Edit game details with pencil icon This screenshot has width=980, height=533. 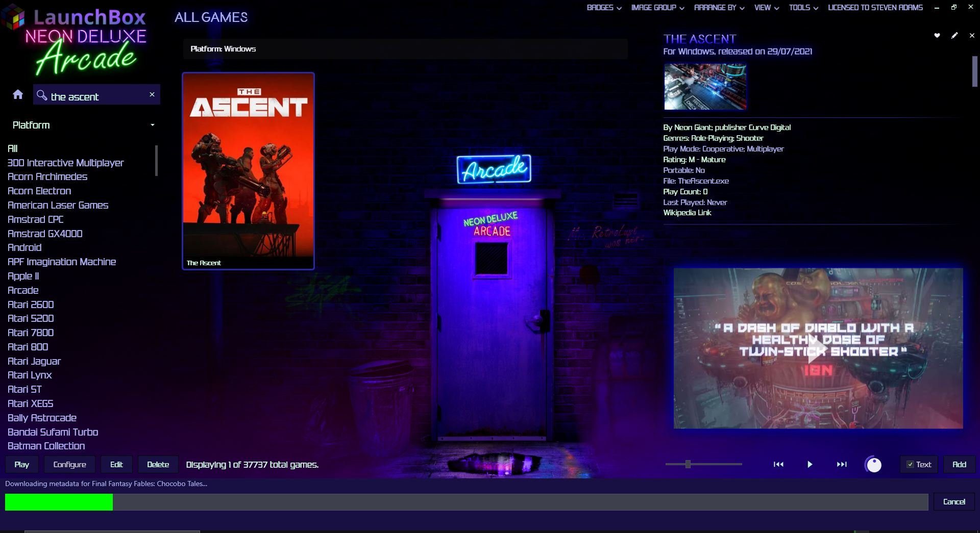pyautogui.click(x=954, y=36)
